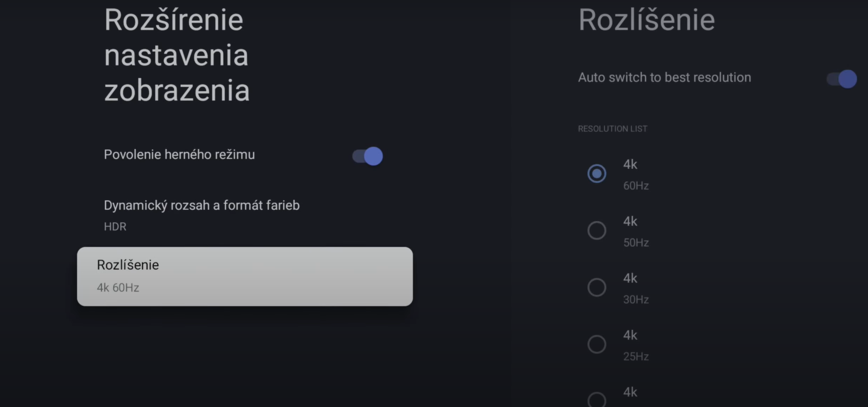Image resolution: width=868 pixels, height=407 pixels.
Task: Choose the 4k 30Hz radio option
Action: coord(597,287)
